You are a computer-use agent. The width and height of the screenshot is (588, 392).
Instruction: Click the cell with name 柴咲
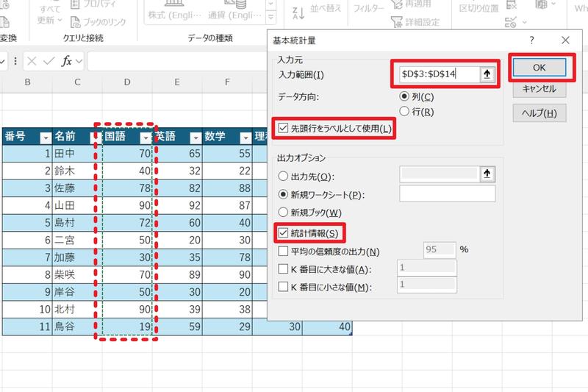pyautogui.click(x=77, y=274)
